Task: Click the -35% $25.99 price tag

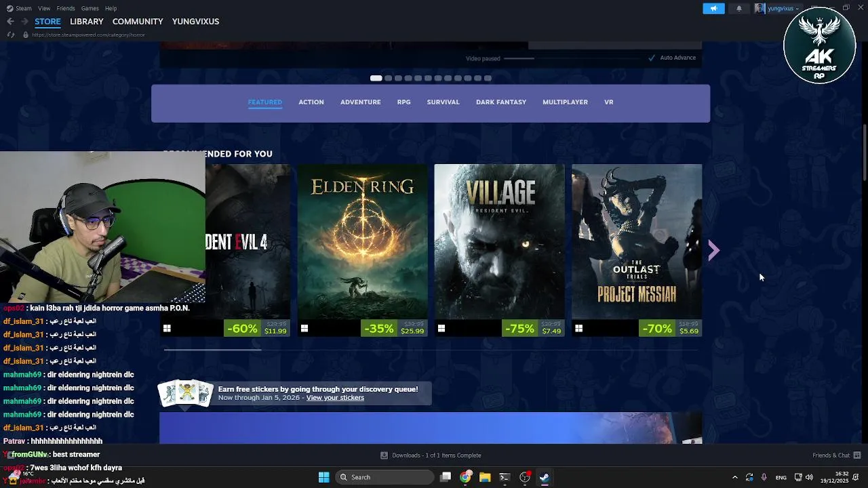Action: tap(394, 328)
